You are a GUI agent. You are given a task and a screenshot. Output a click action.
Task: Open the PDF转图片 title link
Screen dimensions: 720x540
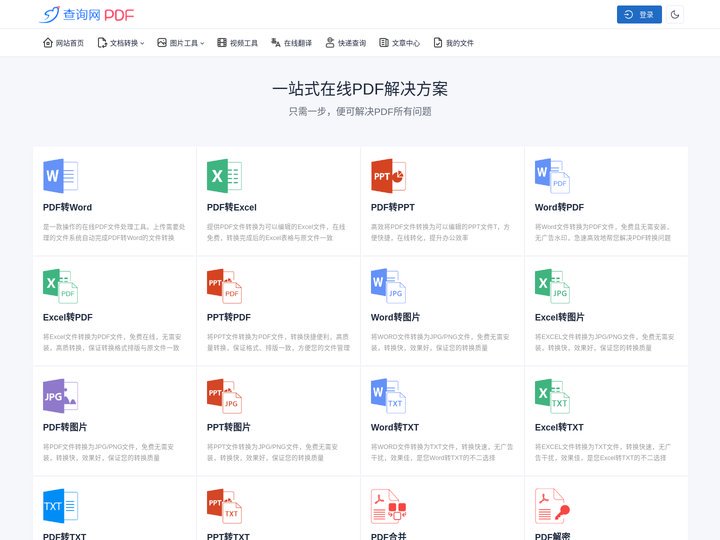(x=65, y=428)
